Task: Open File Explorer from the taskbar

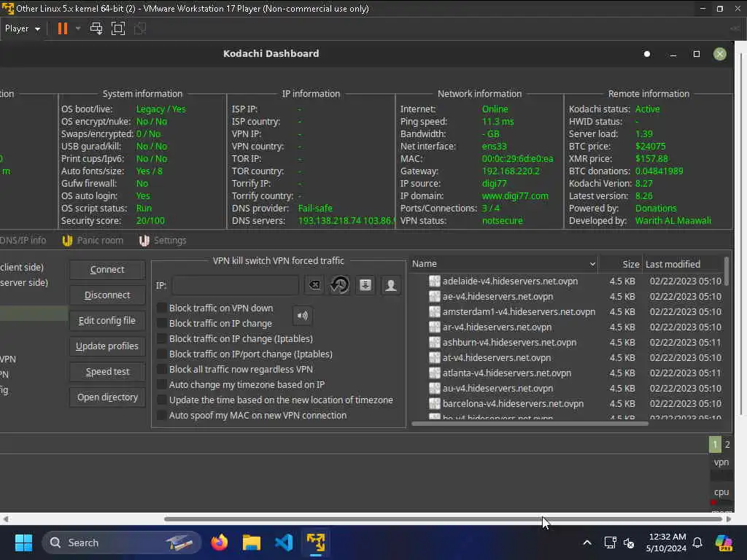Action: [252, 542]
